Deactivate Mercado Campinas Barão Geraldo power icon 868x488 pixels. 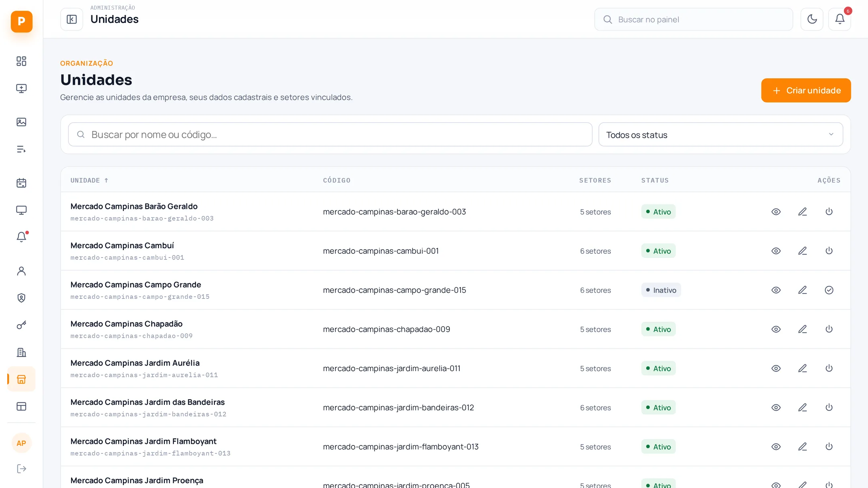pos(829,212)
